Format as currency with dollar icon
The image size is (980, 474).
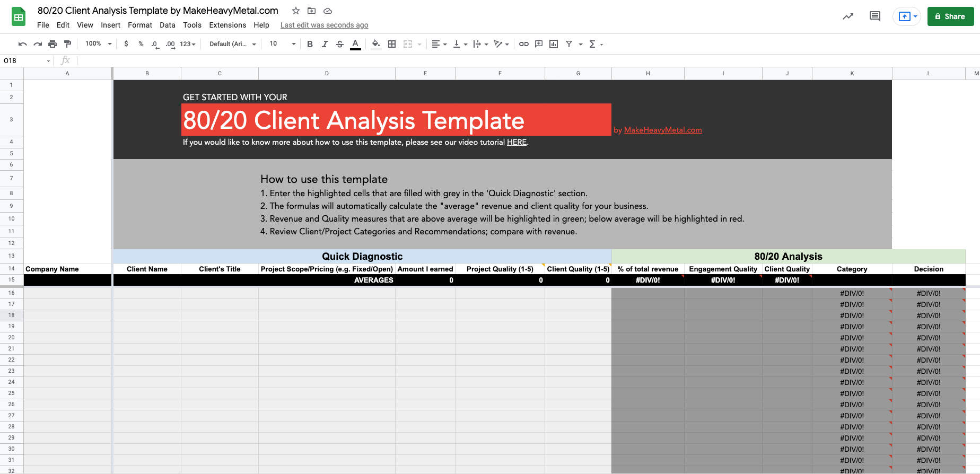pyautogui.click(x=126, y=44)
